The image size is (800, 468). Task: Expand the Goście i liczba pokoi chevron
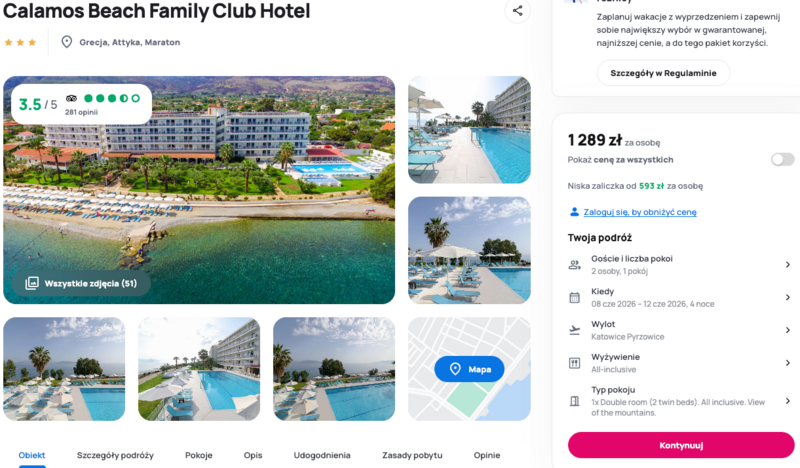coord(788,264)
